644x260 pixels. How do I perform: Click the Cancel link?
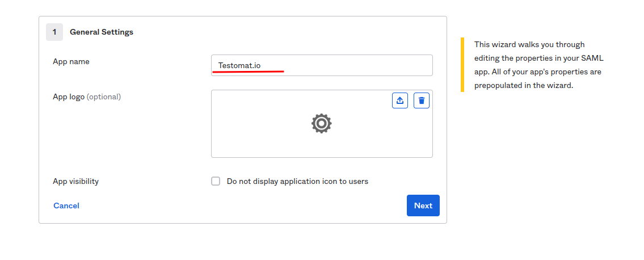click(66, 206)
